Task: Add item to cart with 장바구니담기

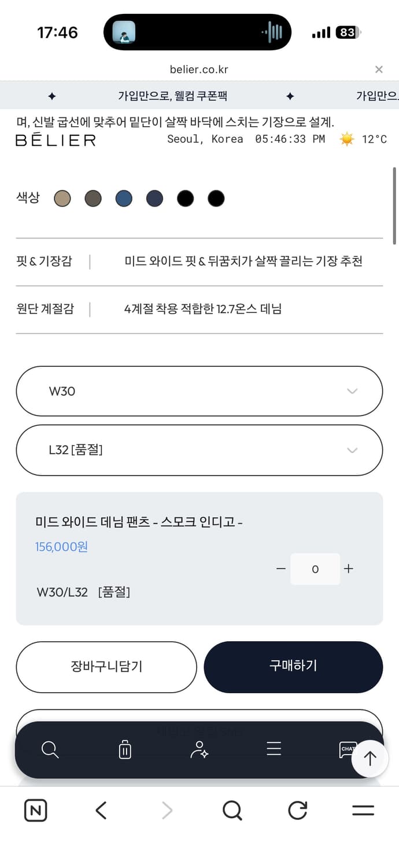Action: pyautogui.click(x=106, y=667)
